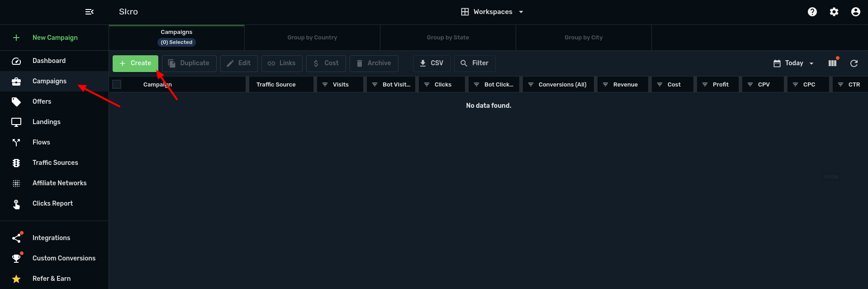Open the column settings icon
Image resolution: width=868 pixels, height=289 pixels.
pos(832,63)
